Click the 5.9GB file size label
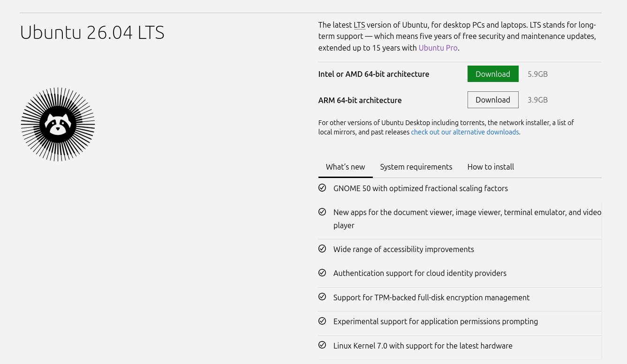 [x=537, y=74]
